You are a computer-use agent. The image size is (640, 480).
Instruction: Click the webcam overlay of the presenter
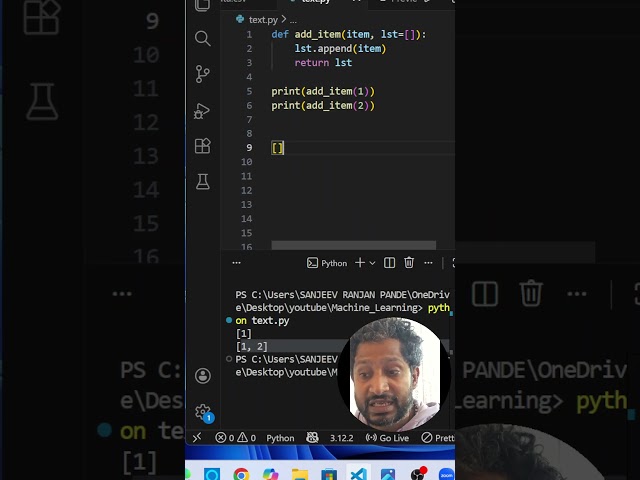point(394,374)
